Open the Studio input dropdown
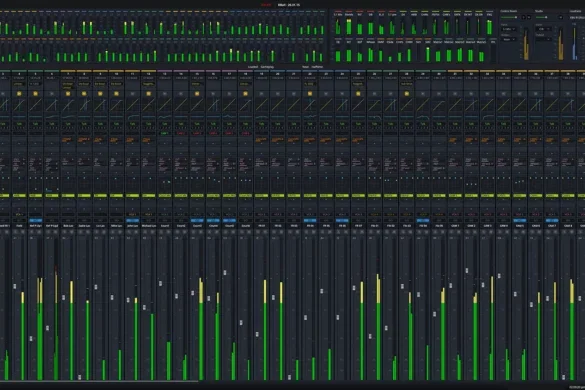Screen dimensions: 585x390 pos(543,29)
